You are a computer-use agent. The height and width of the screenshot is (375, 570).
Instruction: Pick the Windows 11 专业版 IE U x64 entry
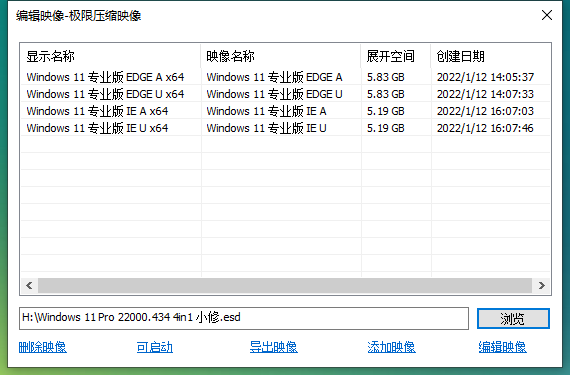[285, 128]
